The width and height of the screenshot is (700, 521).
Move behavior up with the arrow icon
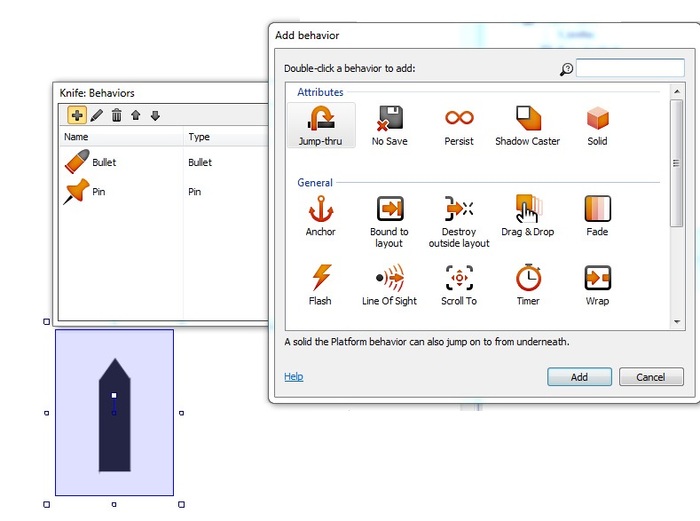point(136,116)
